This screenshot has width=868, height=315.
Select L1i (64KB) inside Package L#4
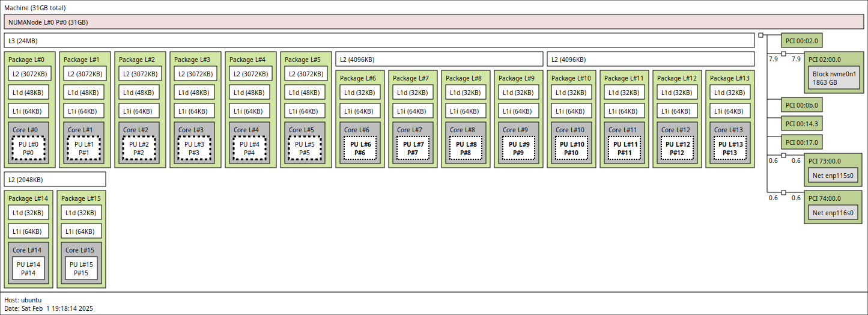[250, 111]
